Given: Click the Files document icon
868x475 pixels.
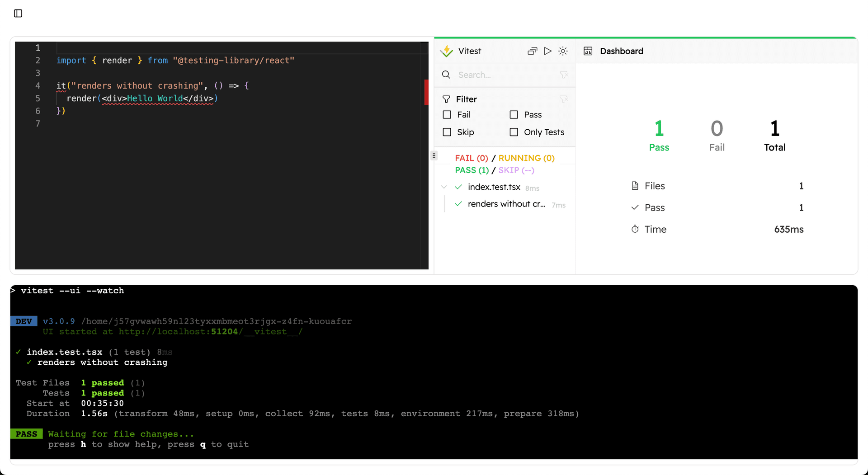Looking at the screenshot, I should pos(635,186).
